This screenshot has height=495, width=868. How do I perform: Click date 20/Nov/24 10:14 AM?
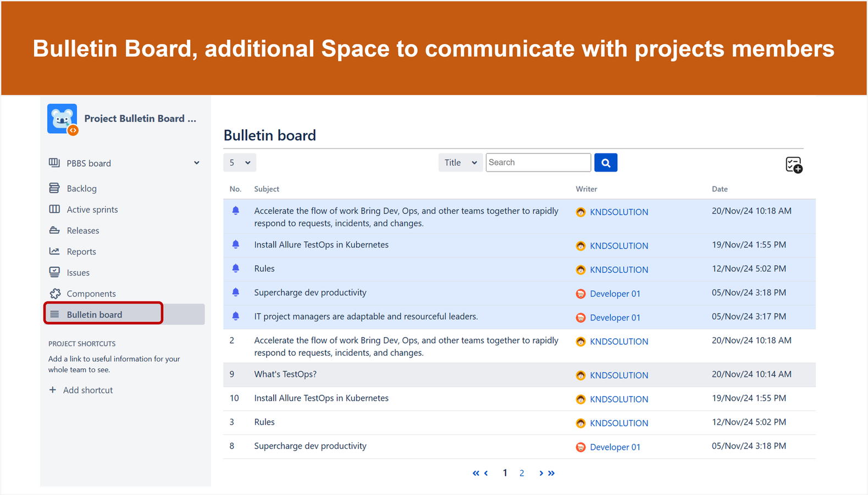(x=751, y=374)
